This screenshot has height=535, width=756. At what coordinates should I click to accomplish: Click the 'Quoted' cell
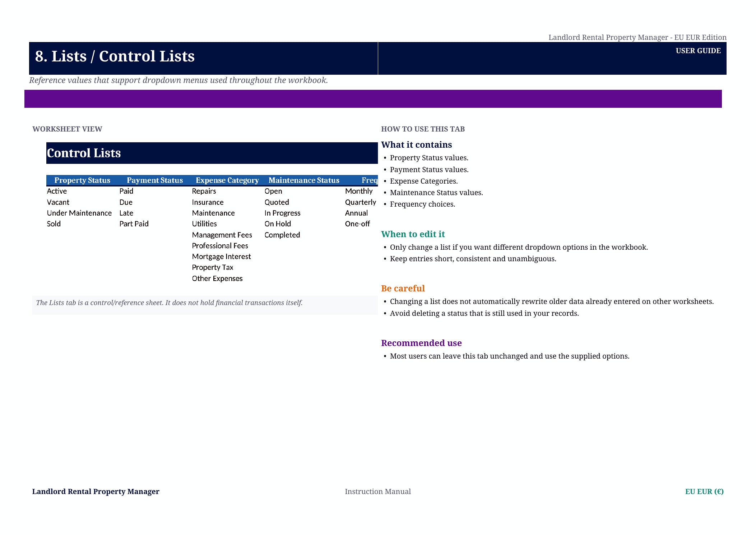(277, 202)
